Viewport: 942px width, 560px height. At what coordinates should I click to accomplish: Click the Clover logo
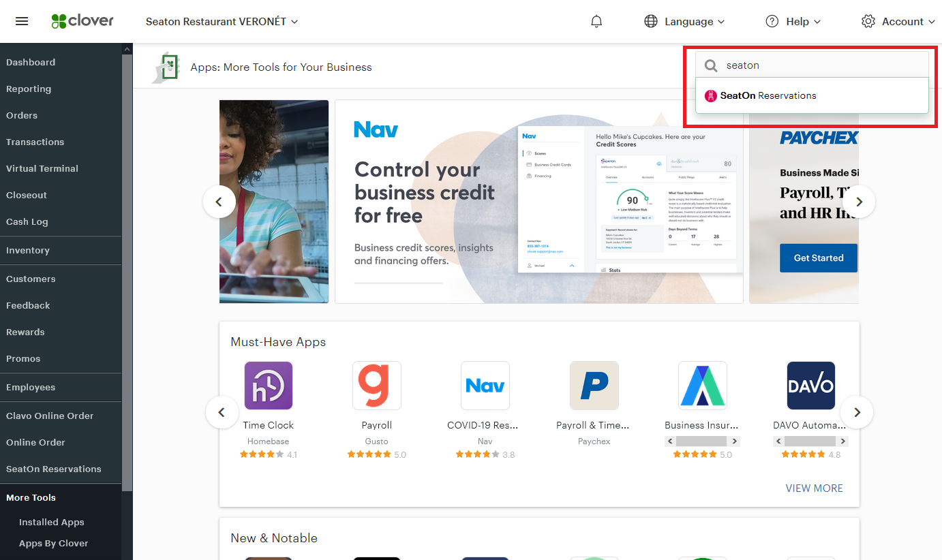pyautogui.click(x=82, y=21)
